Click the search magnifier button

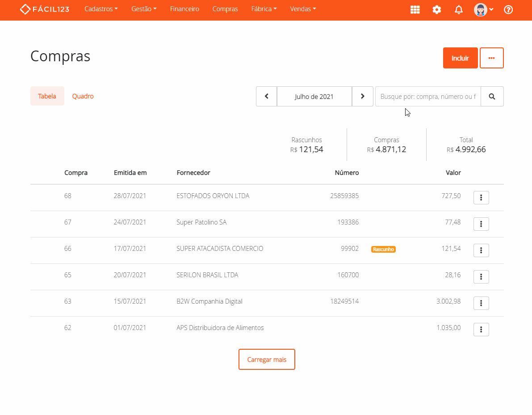pos(492,97)
